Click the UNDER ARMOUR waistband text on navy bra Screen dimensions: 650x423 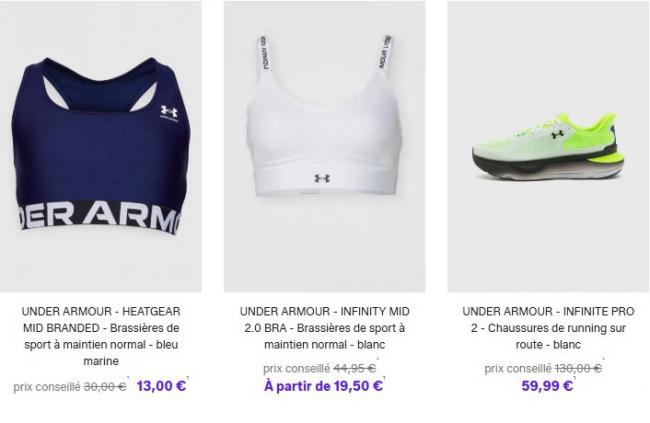click(x=100, y=217)
